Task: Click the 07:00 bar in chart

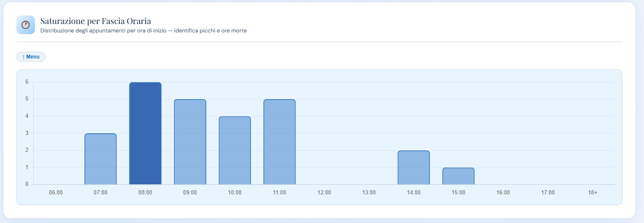Action: click(x=101, y=159)
